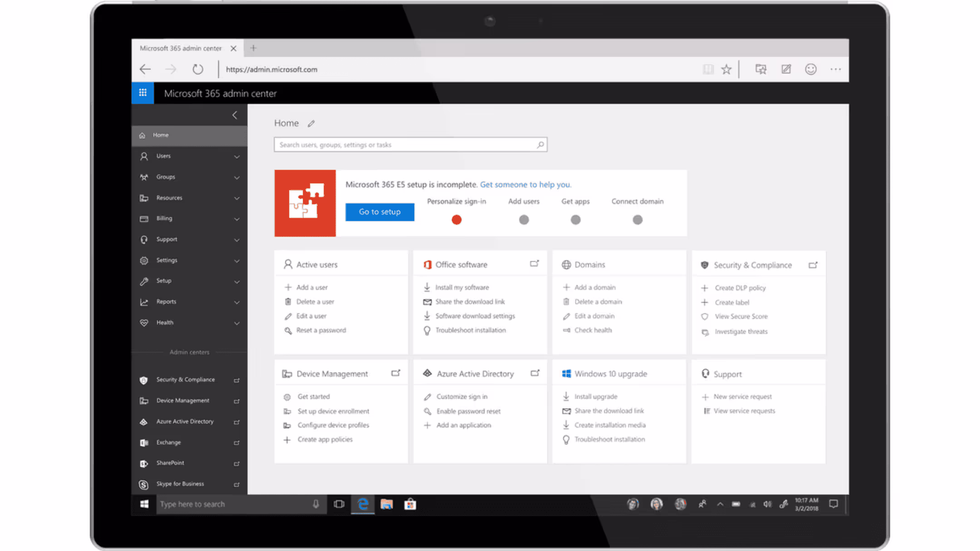Select Home in the sidebar
The height and width of the screenshot is (551, 980).
[x=189, y=136]
